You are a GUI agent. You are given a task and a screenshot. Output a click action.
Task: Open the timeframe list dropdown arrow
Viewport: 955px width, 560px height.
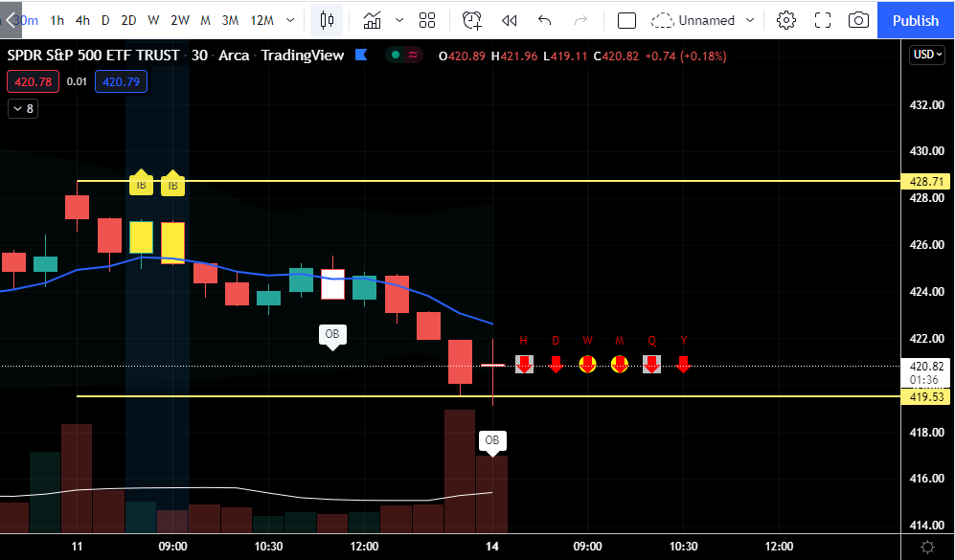(290, 20)
